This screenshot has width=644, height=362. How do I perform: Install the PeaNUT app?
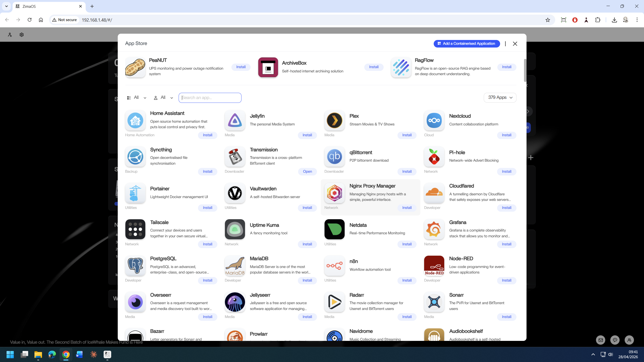[x=241, y=67]
